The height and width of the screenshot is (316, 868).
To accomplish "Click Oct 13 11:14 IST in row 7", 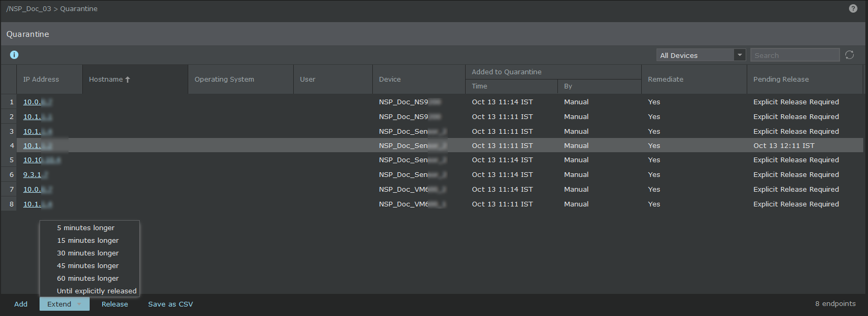I will point(502,190).
